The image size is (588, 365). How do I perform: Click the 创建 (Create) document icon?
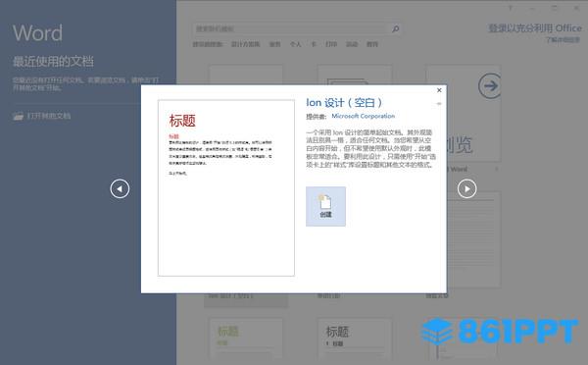pyautogui.click(x=325, y=206)
